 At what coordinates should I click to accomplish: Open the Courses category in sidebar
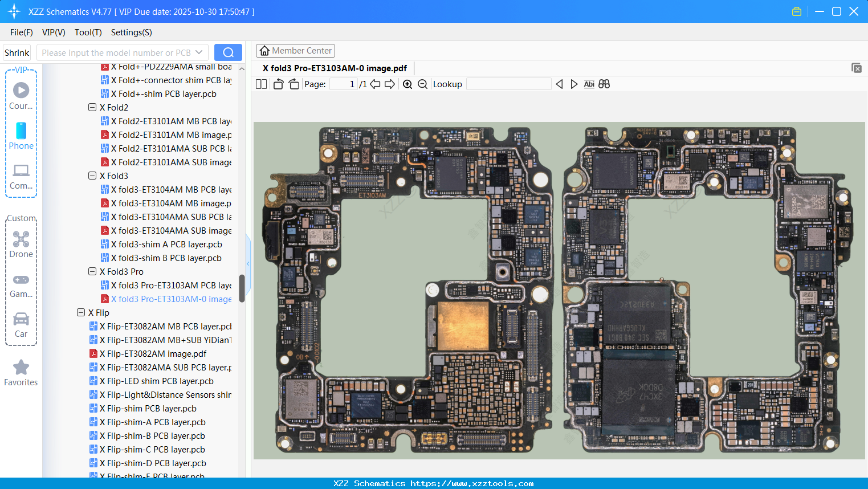click(21, 96)
